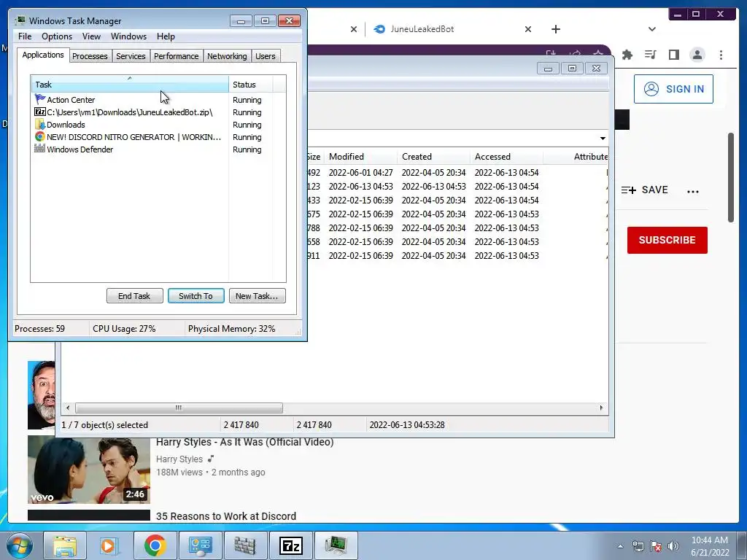Click 7-Zip horizontal scrollbar right arrow

coord(601,408)
